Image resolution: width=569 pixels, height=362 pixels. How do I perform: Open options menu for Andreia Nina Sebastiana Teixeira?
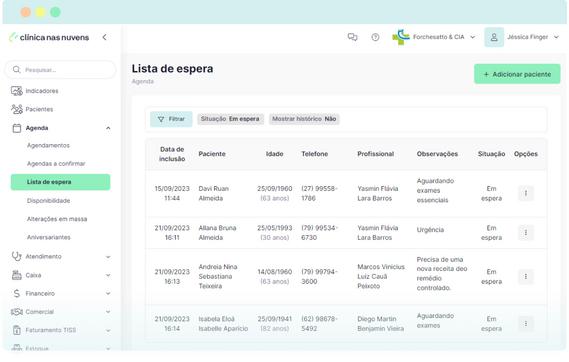tap(525, 276)
